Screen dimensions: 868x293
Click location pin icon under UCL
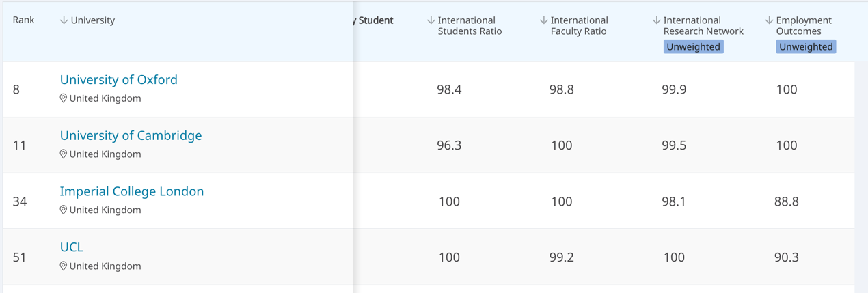tap(64, 266)
